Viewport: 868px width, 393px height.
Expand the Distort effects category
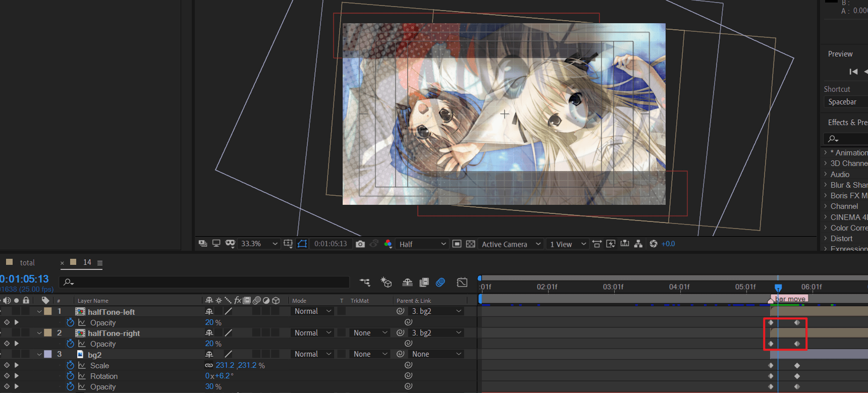[826, 239]
